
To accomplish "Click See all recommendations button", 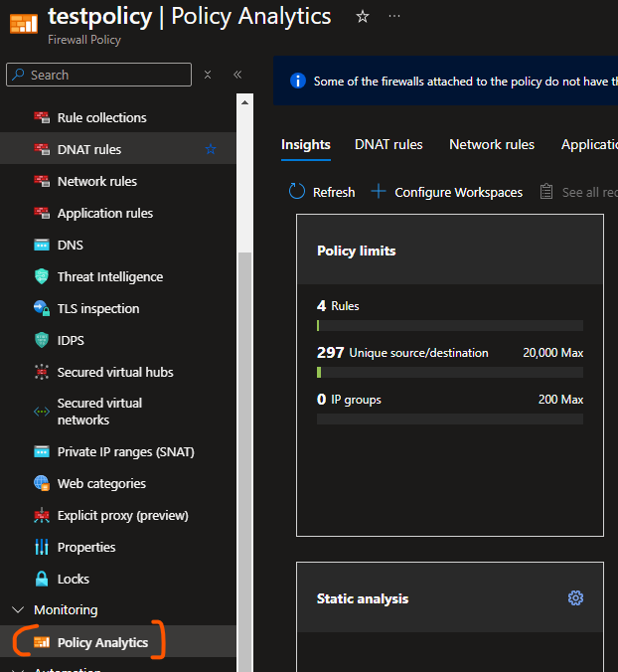I will pyautogui.click(x=578, y=192).
